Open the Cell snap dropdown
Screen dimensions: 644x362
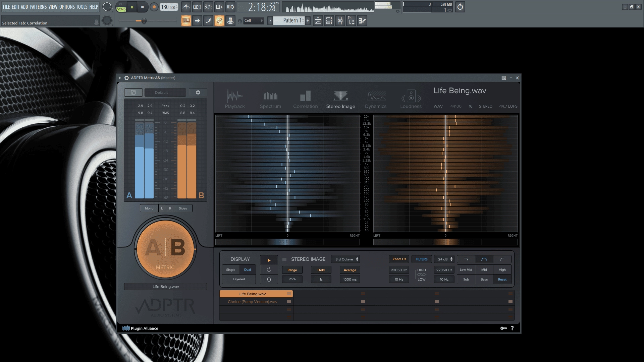[x=253, y=20]
